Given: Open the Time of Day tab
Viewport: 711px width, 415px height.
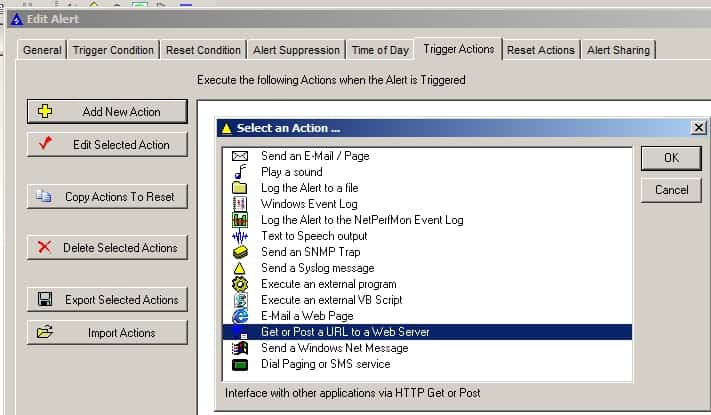Looking at the screenshot, I should click(x=380, y=50).
